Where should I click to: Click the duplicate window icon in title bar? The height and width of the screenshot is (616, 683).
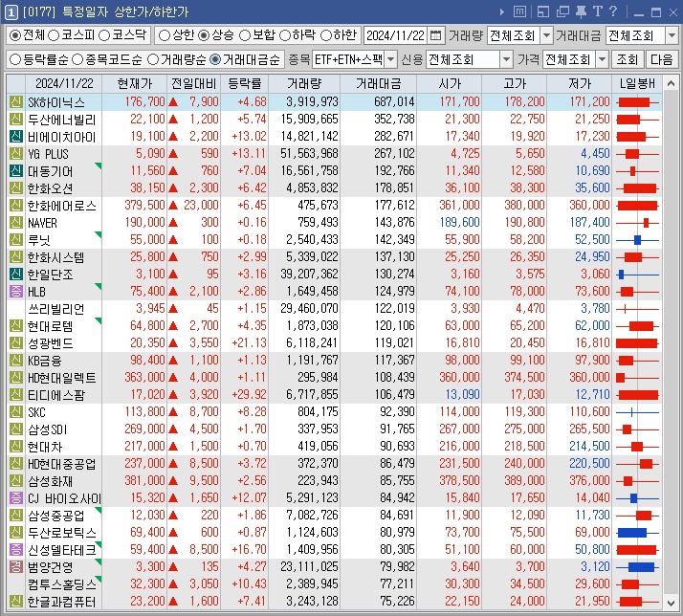[x=562, y=11]
